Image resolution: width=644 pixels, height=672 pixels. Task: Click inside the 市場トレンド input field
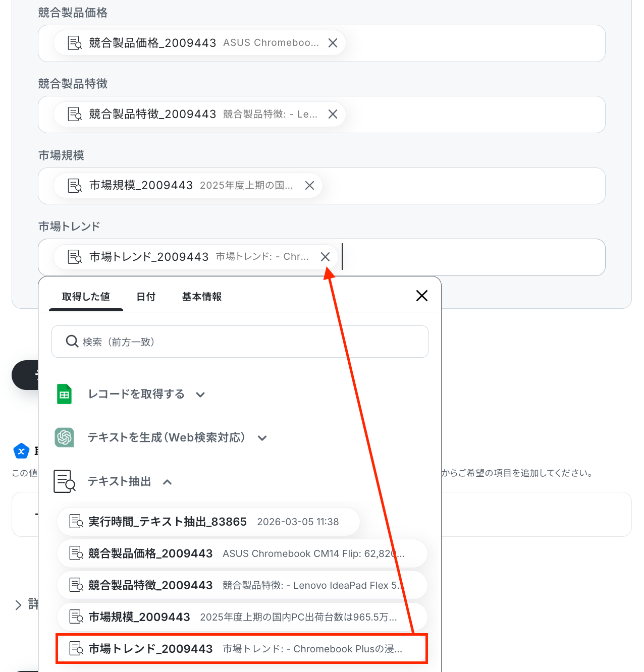tap(473, 257)
